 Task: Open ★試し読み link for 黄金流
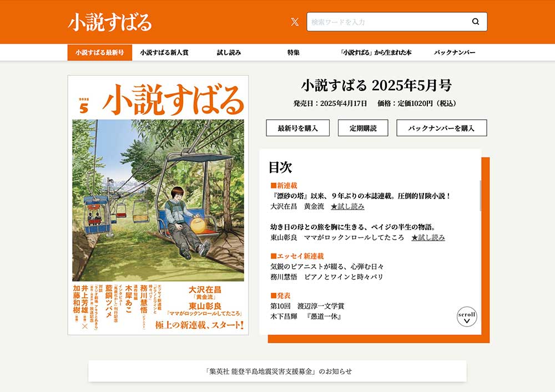tap(347, 206)
